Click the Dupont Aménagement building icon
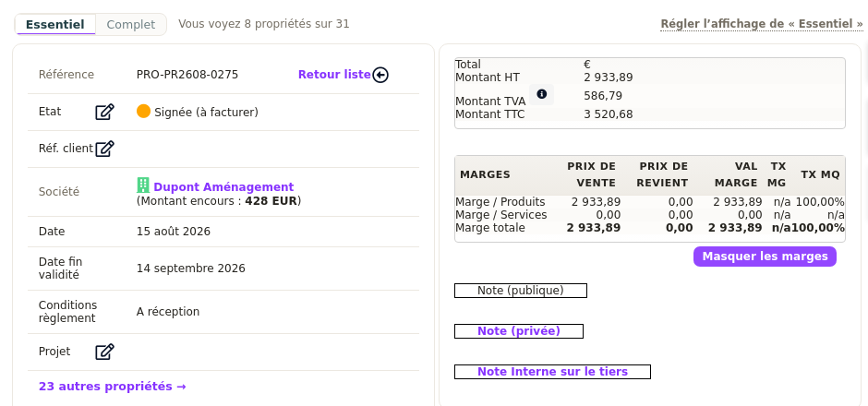Viewport: 868px width, 406px height. 143,185
